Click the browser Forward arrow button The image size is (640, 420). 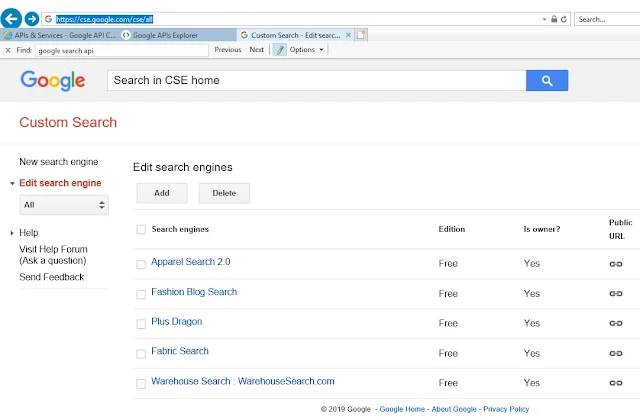[32, 19]
